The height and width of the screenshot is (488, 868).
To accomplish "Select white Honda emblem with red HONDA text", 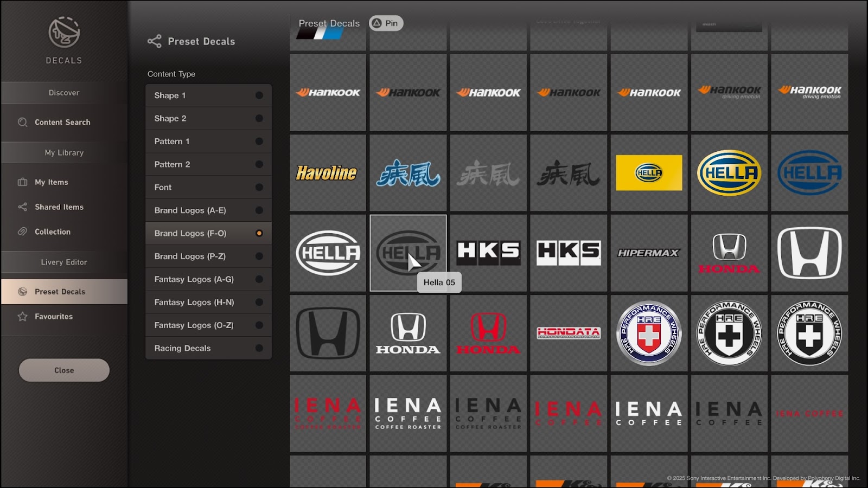I will [x=729, y=253].
